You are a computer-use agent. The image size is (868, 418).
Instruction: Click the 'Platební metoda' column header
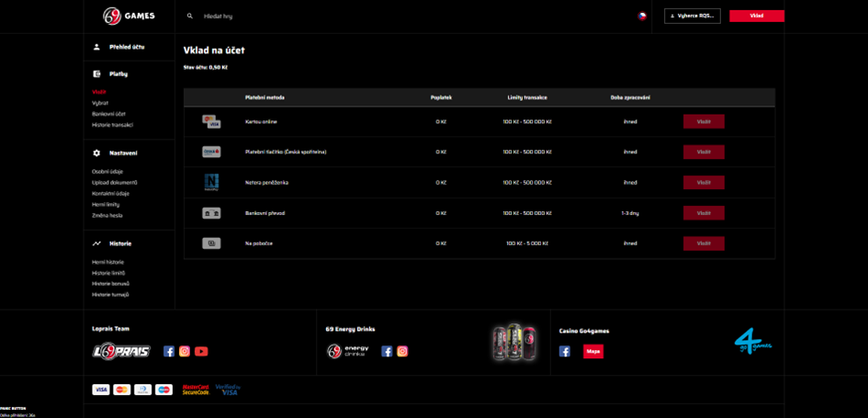click(265, 97)
